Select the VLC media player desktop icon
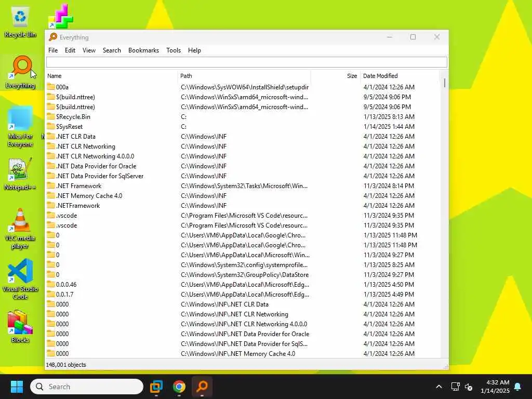532x399 pixels. 20,229
